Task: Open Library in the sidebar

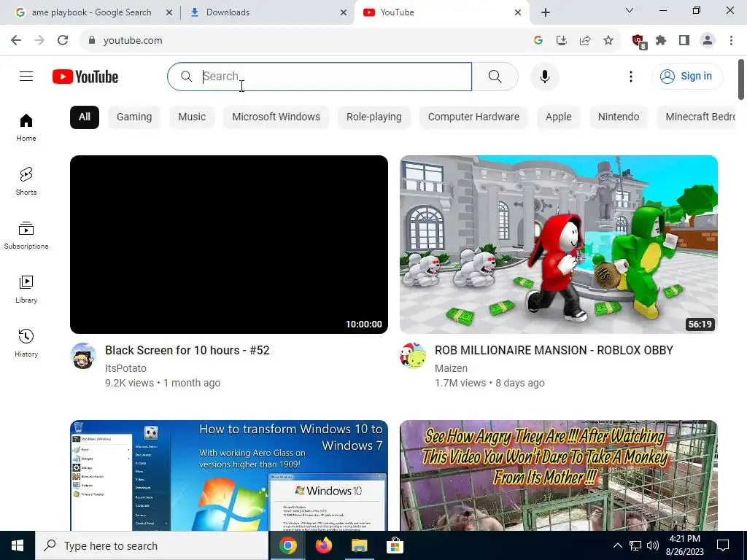Action: pyautogui.click(x=26, y=289)
